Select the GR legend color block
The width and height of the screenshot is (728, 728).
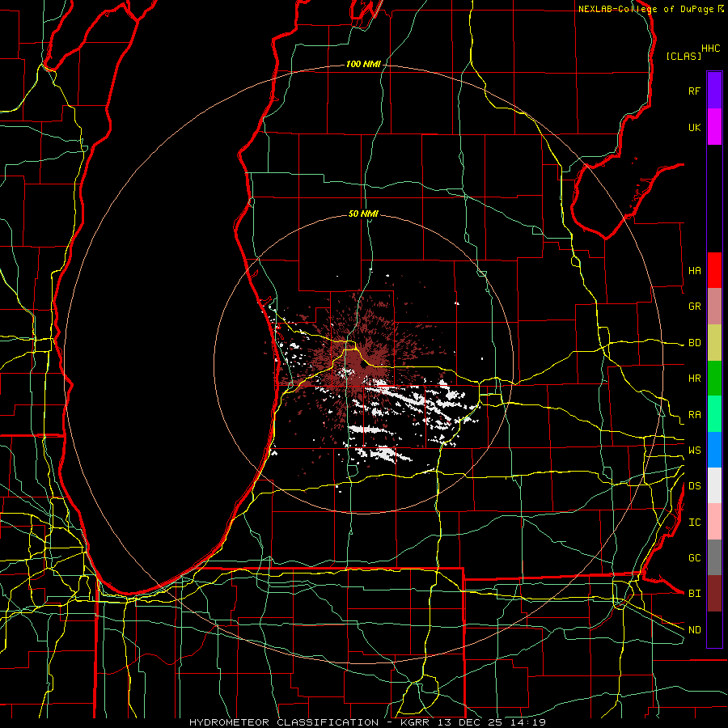[x=714, y=307]
